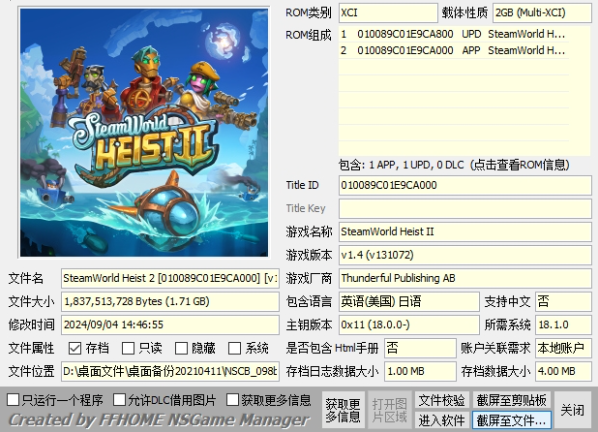The width and height of the screenshot is (598, 432).
Task: Click the 游戏版本 field v1.4
Action: click(x=465, y=255)
